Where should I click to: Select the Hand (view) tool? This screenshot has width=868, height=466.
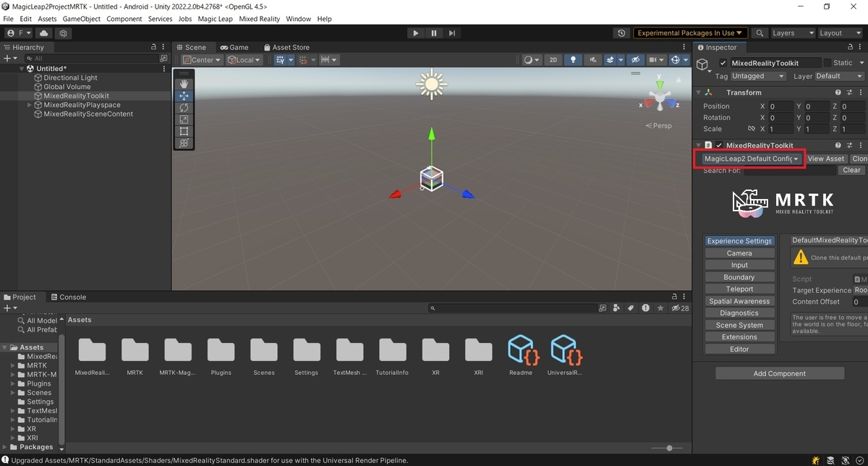[184, 84]
